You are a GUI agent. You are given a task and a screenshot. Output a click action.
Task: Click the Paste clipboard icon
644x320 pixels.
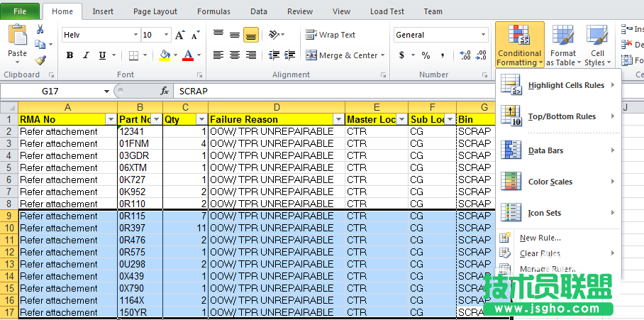17,35
